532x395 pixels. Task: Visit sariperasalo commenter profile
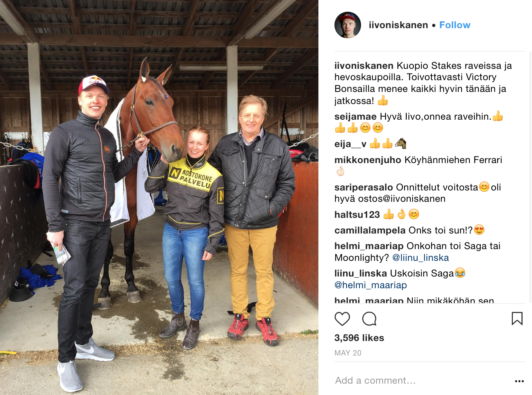(x=364, y=187)
